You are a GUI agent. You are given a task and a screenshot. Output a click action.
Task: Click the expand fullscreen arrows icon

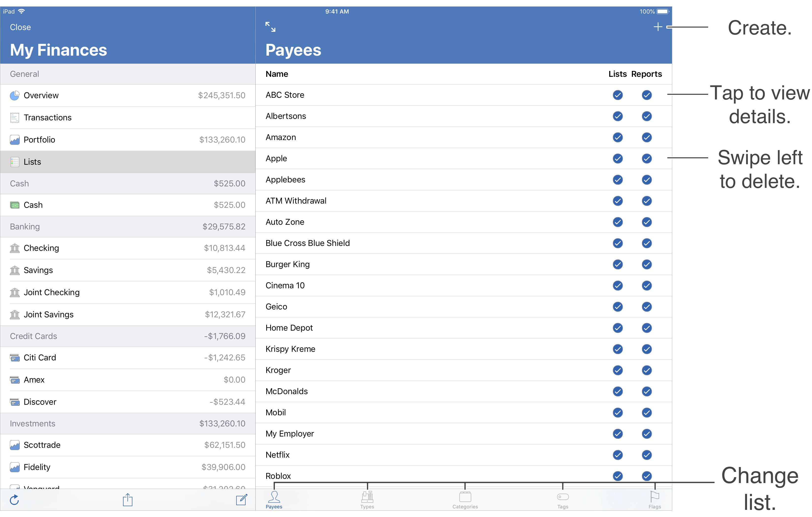270,27
